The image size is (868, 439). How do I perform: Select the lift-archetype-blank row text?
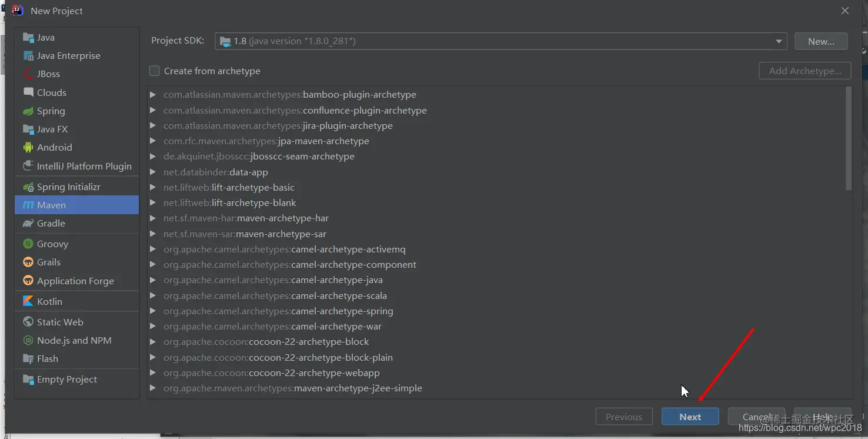(230, 203)
